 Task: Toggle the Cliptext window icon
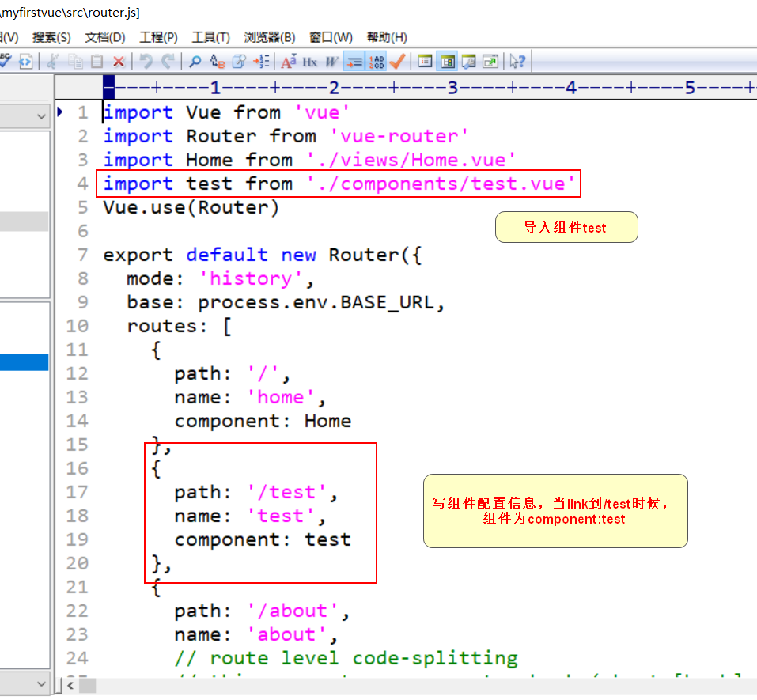(x=447, y=62)
